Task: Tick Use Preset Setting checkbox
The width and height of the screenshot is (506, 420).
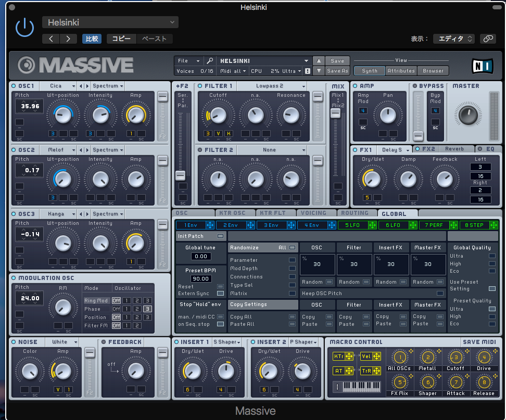Action: click(492, 288)
